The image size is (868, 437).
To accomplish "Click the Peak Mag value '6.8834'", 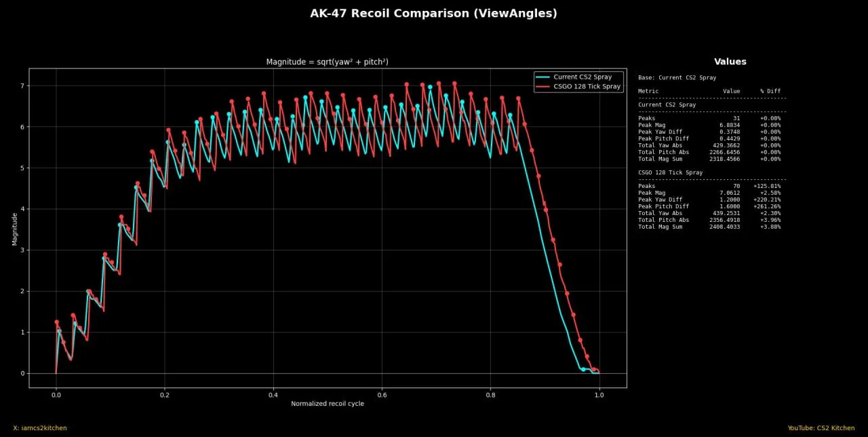I will coord(730,125).
